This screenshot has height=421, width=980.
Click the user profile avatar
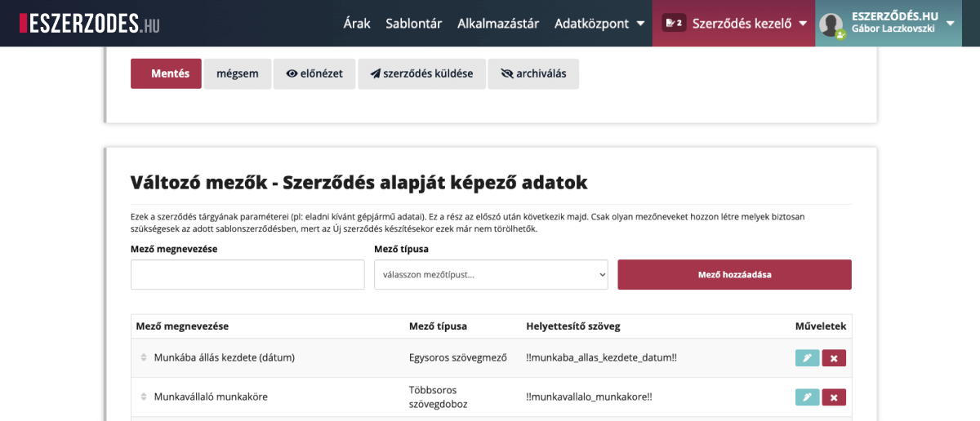coord(831,24)
